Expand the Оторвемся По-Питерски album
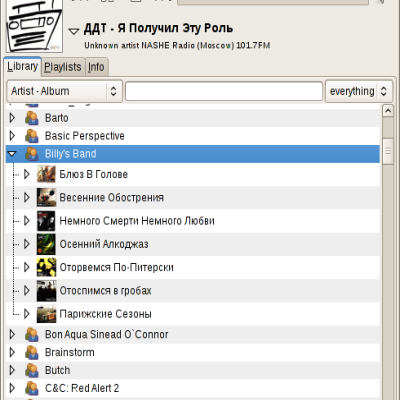 [27, 267]
